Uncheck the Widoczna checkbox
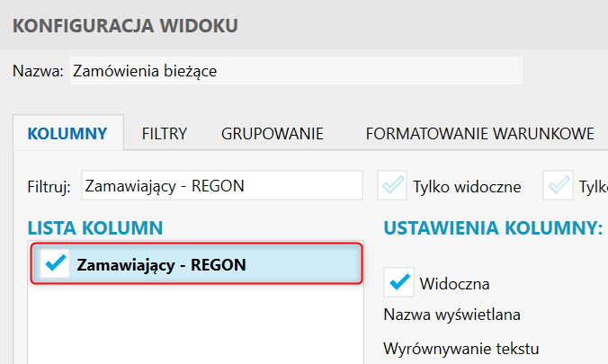Viewport: 608px width, 364px height. pos(398,282)
